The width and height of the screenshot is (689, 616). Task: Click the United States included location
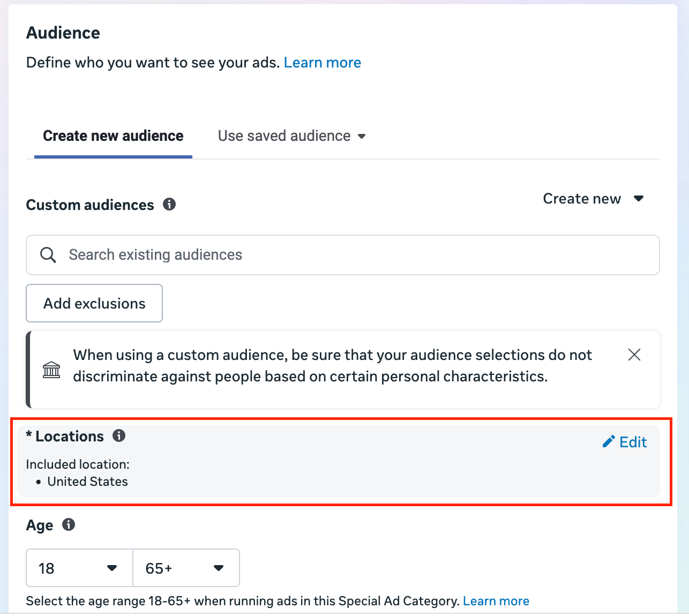pos(88,482)
